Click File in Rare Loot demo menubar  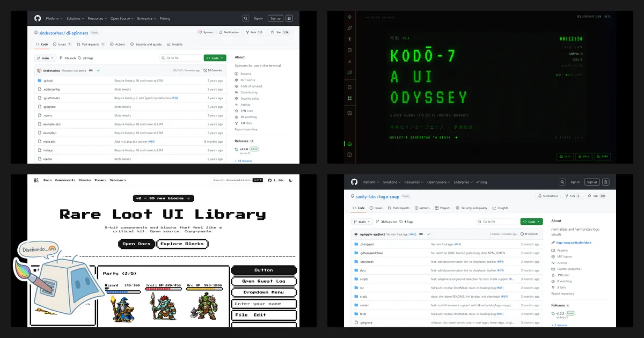(241, 315)
